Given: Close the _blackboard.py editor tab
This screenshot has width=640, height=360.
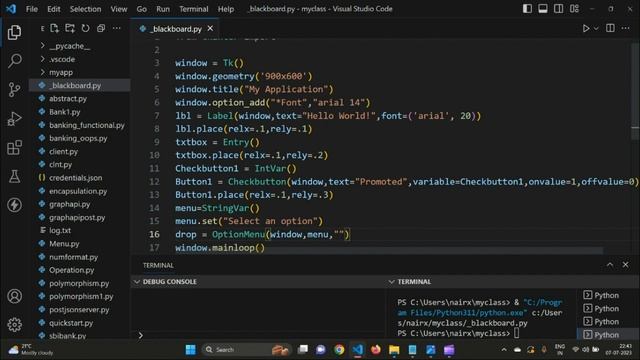Looking at the screenshot, I should tap(210, 28).
